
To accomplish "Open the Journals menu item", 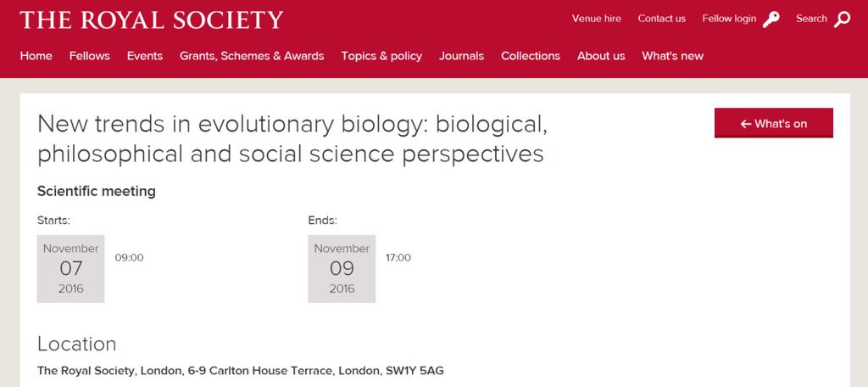I will coord(461,56).
